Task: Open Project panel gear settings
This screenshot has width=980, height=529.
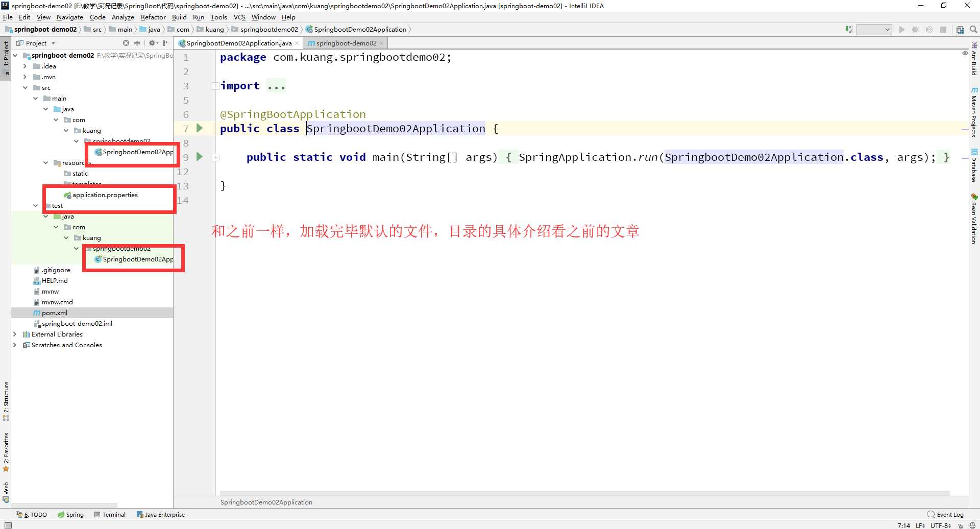Action: pyautogui.click(x=153, y=43)
